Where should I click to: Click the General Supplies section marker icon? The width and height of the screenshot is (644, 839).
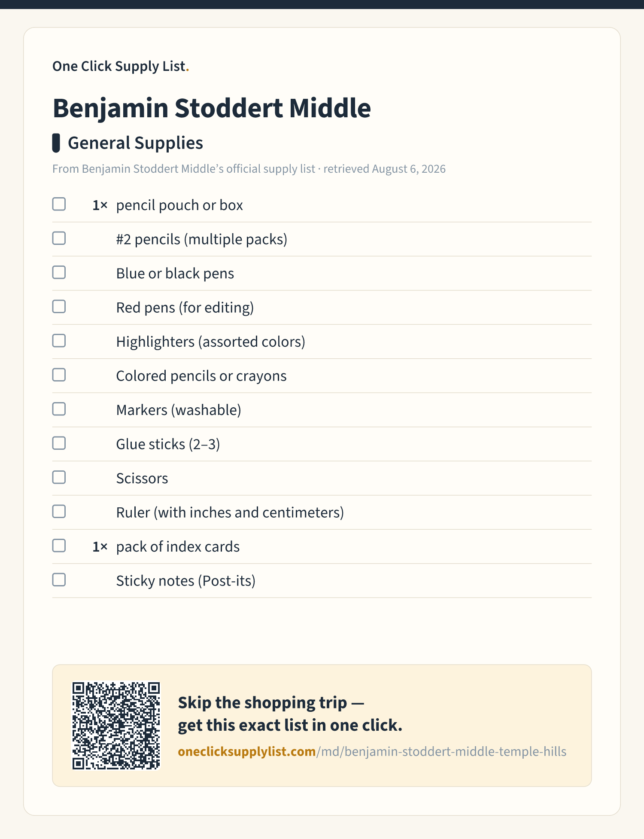pyautogui.click(x=56, y=143)
